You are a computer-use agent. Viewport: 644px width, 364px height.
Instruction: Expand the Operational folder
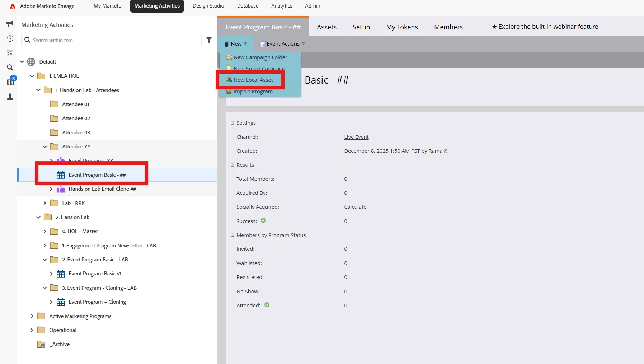(32, 330)
